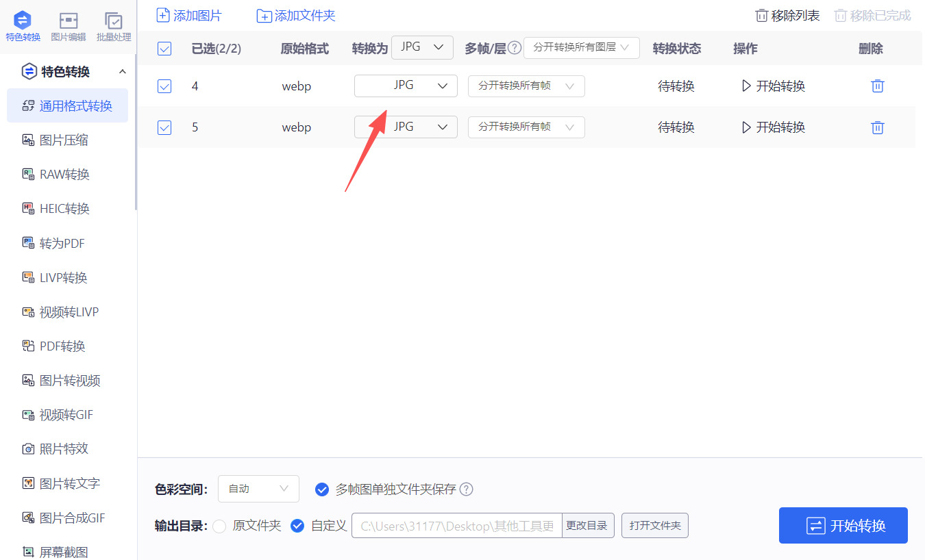925x560 pixels.
Task: Click the PDF转换 icon
Action: 28,346
